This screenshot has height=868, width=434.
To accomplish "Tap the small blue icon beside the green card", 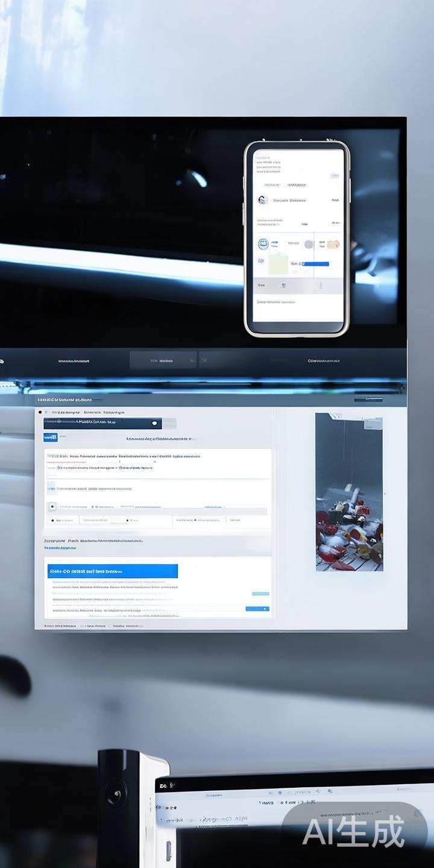I will point(261,261).
